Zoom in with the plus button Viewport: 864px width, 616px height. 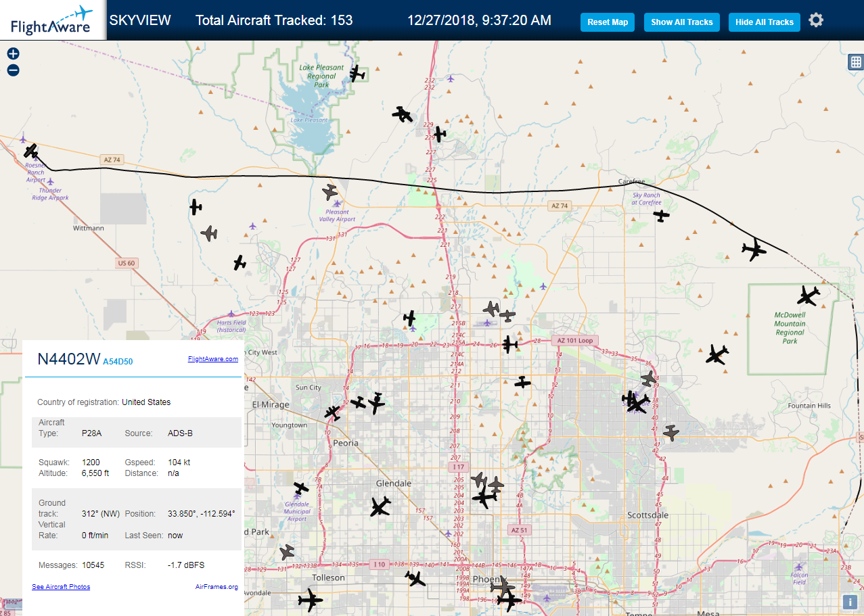pyautogui.click(x=13, y=53)
